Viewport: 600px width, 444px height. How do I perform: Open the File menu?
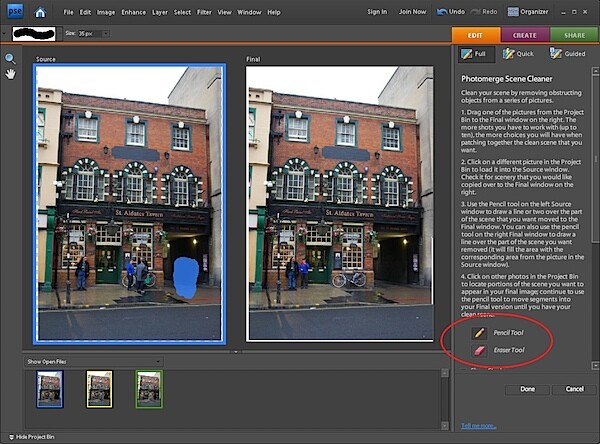click(x=68, y=12)
